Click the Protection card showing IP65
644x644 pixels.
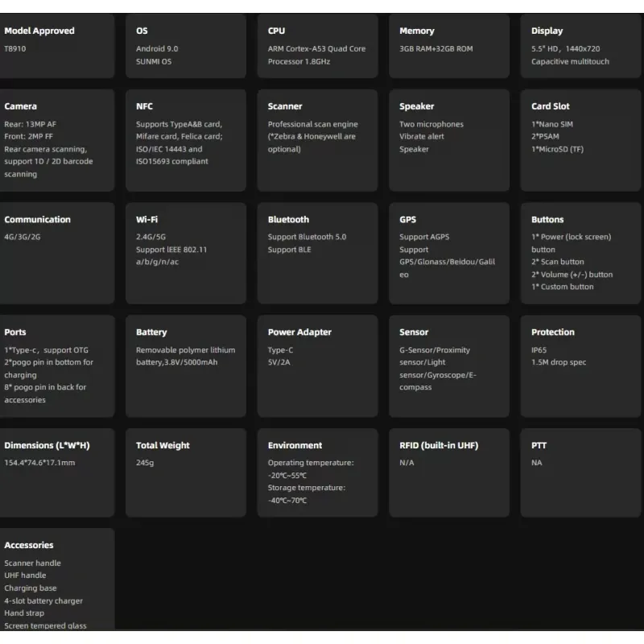point(580,366)
